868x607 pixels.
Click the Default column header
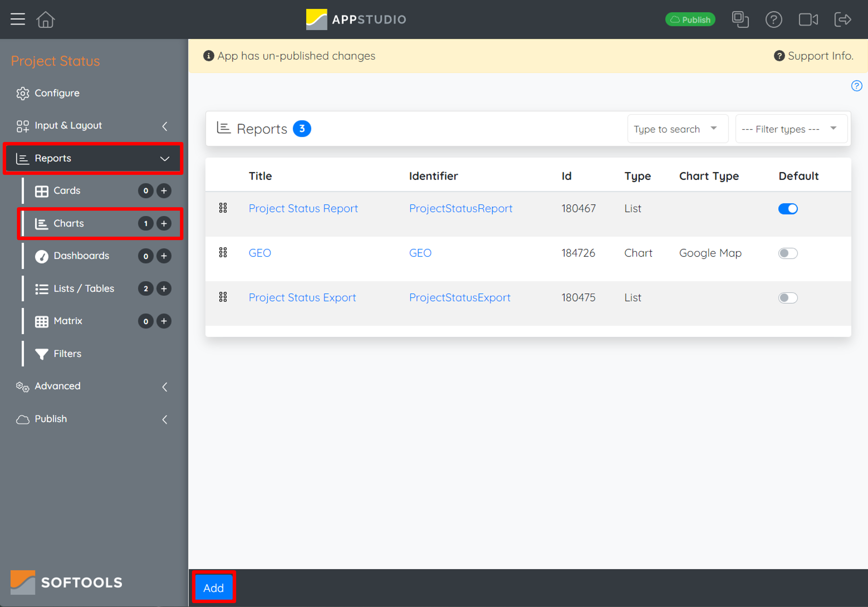798,176
